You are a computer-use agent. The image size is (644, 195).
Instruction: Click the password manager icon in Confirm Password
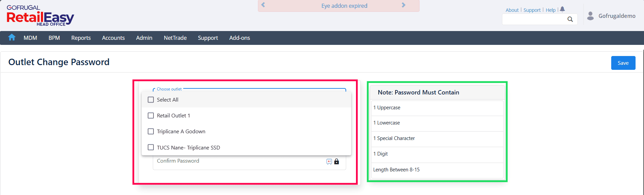click(x=329, y=162)
